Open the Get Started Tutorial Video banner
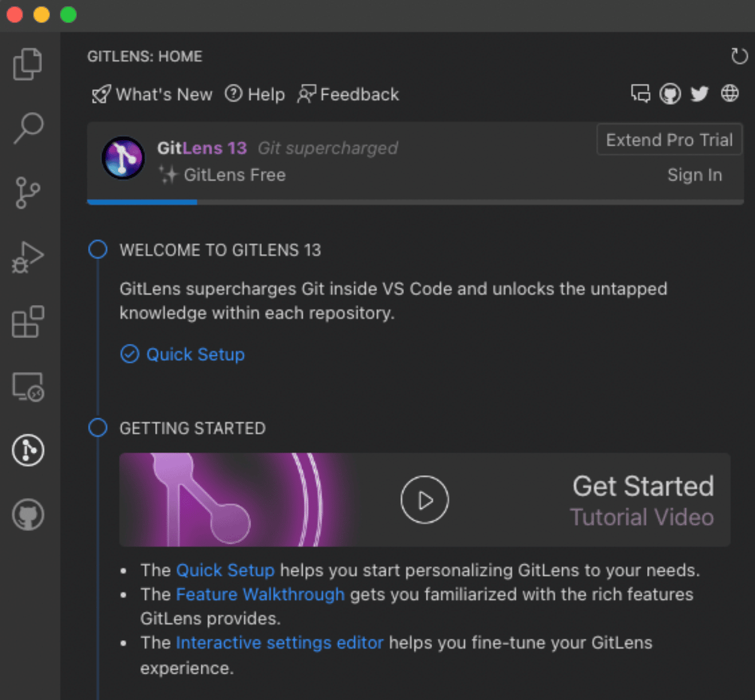 (x=424, y=500)
